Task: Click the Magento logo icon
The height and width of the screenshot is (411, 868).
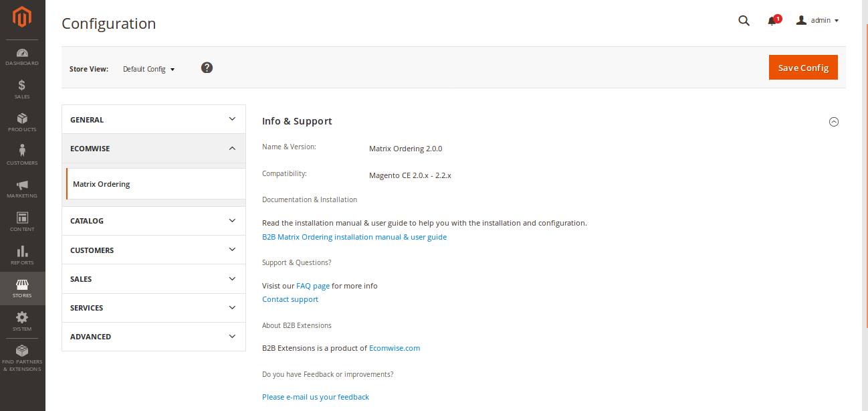Action: tap(22, 17)
